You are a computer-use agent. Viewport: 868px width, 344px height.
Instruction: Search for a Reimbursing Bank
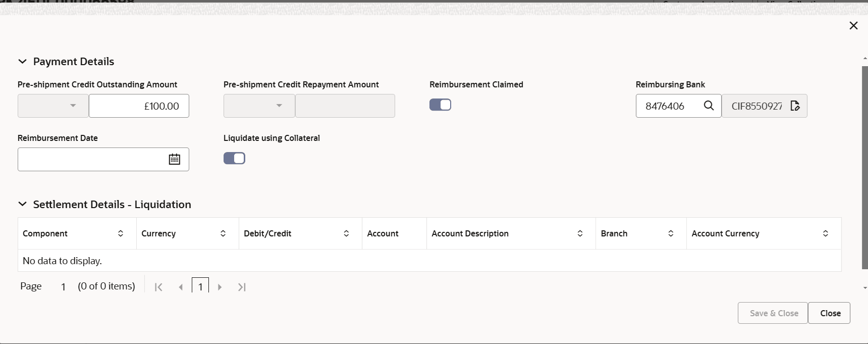pos(709,106)
